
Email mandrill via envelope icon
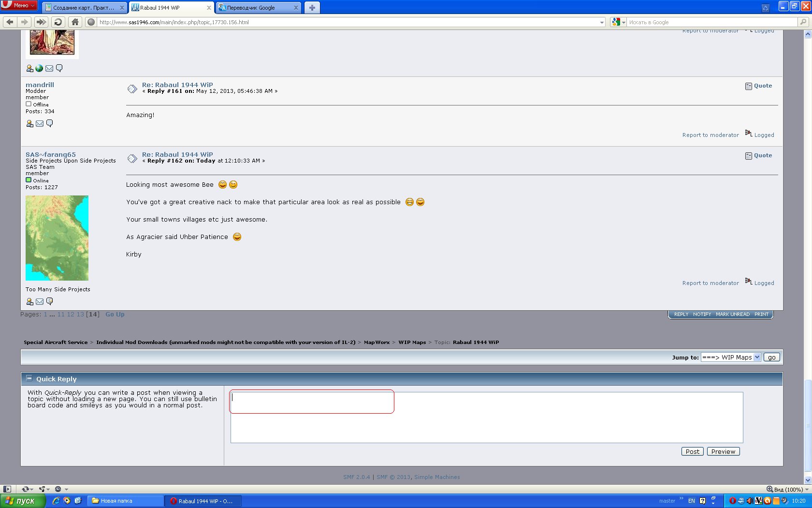40,124
